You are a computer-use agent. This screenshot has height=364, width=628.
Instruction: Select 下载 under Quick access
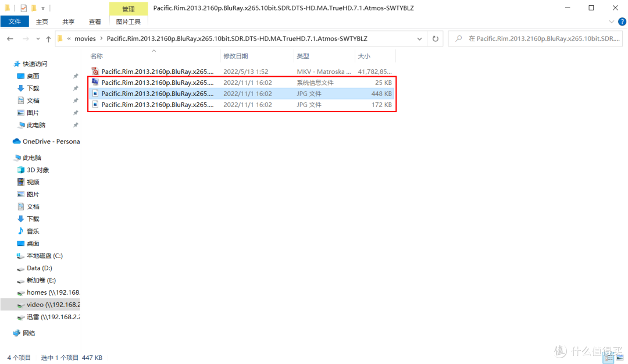pos(33,88)
